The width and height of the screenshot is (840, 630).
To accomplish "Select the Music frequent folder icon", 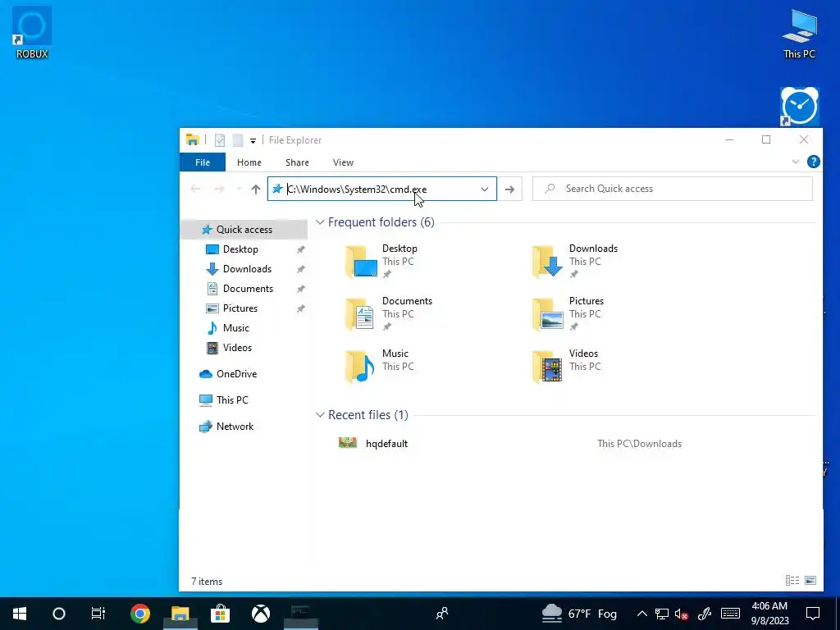I will coord(361,367).
